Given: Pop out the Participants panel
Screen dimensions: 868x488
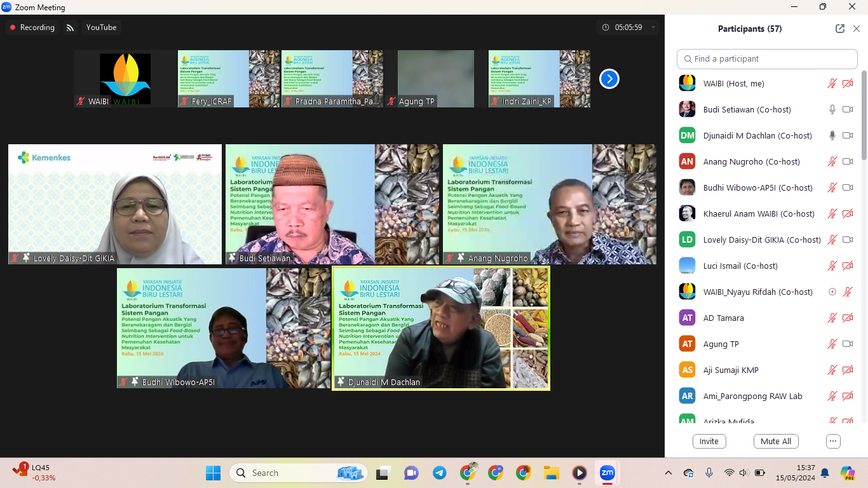Looking at the screenshot, I should 839,29.
